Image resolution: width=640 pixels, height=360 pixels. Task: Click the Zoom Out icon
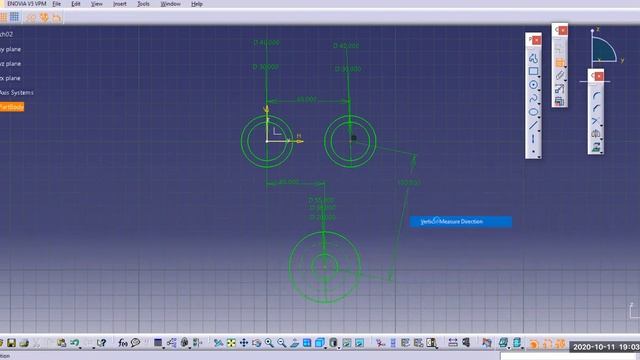coord(282,343)
